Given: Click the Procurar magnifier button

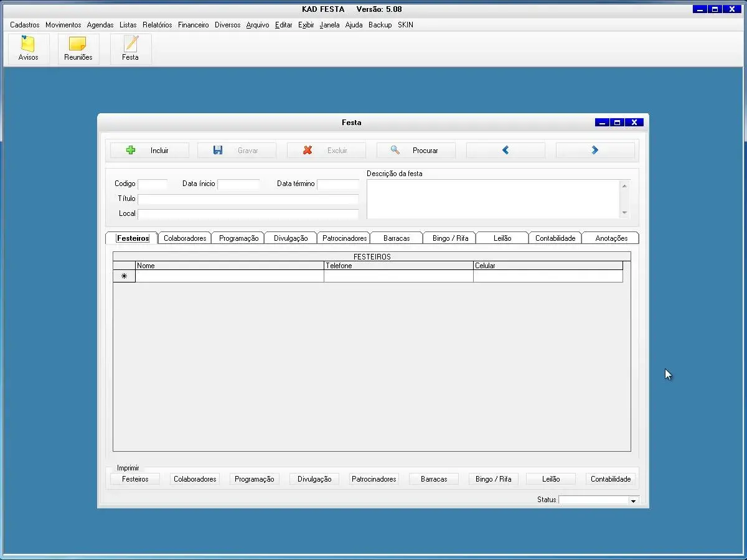Looking at the screenshot, I should [416, 151].
